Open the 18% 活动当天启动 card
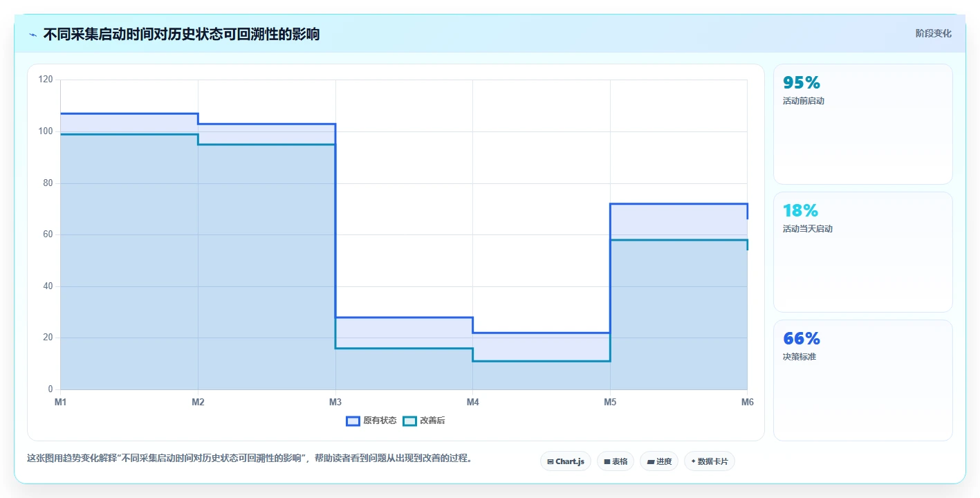 [x=862, y=252]
